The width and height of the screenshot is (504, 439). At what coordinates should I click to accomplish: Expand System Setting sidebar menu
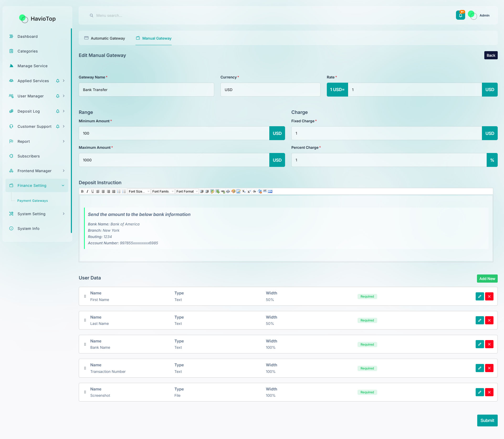point(37,214)
